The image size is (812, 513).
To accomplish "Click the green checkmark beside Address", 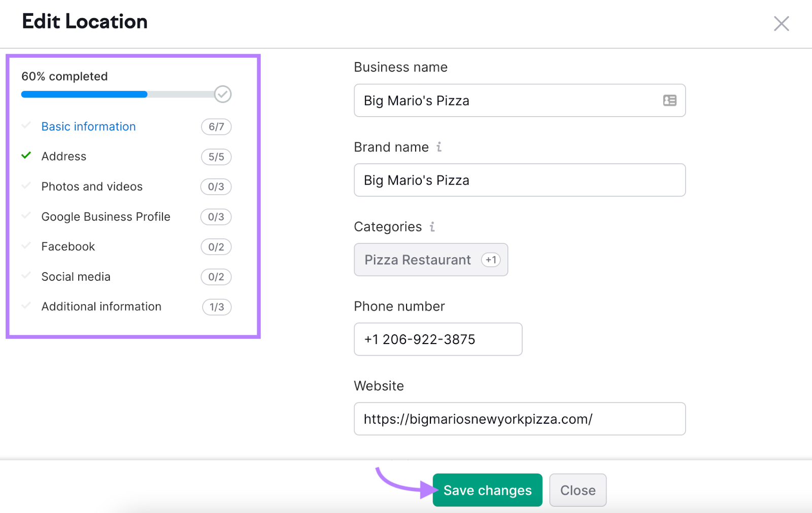I will coord(26,156).
